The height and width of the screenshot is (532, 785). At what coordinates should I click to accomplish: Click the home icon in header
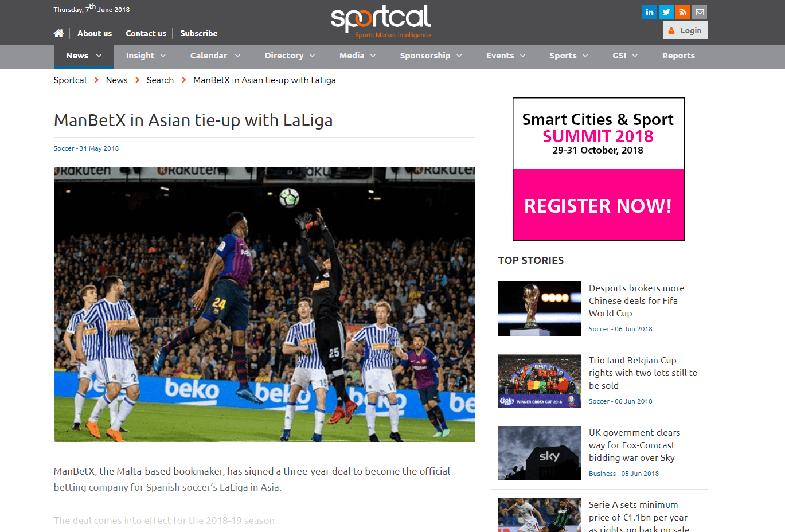point(58,33)
